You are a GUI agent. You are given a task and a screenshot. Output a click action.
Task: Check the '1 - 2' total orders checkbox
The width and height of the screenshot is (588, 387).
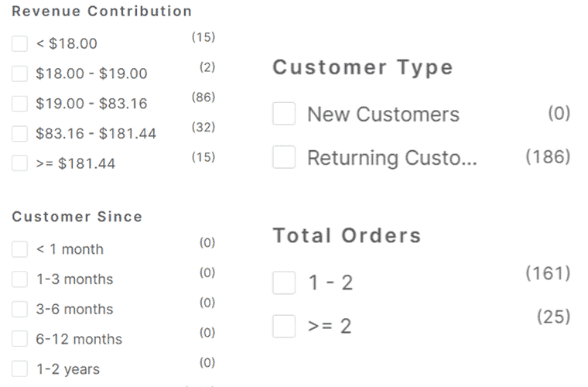coord(284,283)
